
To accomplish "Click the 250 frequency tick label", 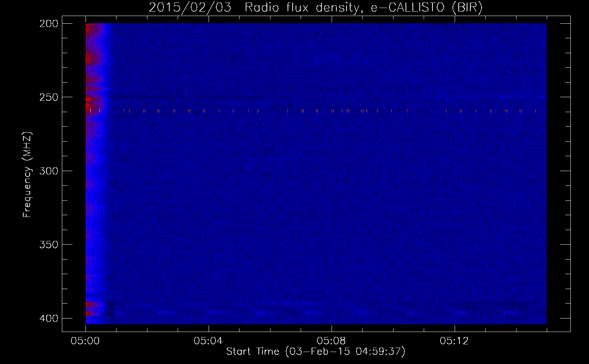I will coord(49,97).
